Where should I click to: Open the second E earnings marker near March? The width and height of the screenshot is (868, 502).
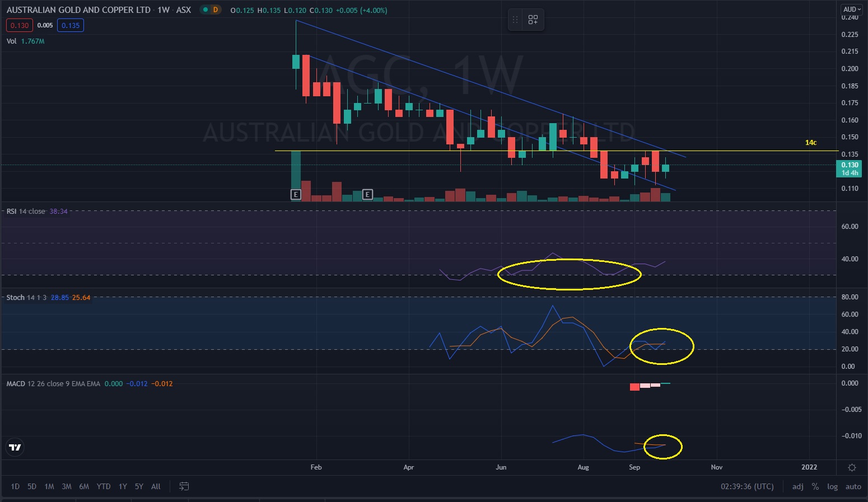point(367,195)
